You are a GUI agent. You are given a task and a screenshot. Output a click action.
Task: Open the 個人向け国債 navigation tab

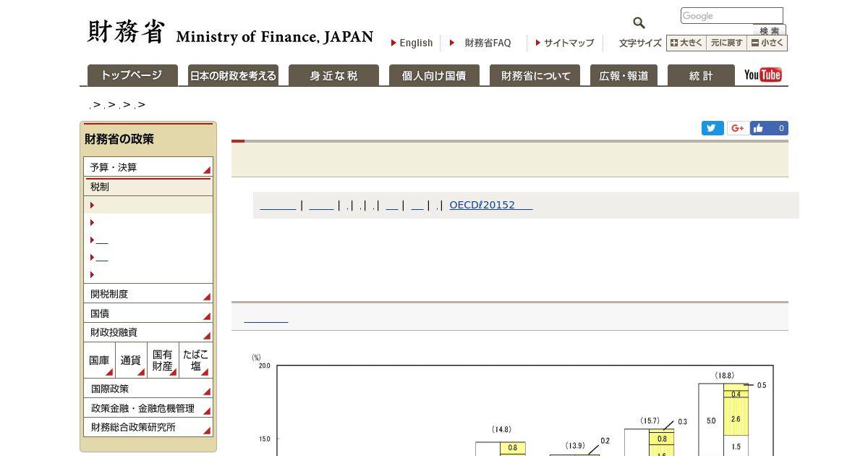(x=434, y=75)
